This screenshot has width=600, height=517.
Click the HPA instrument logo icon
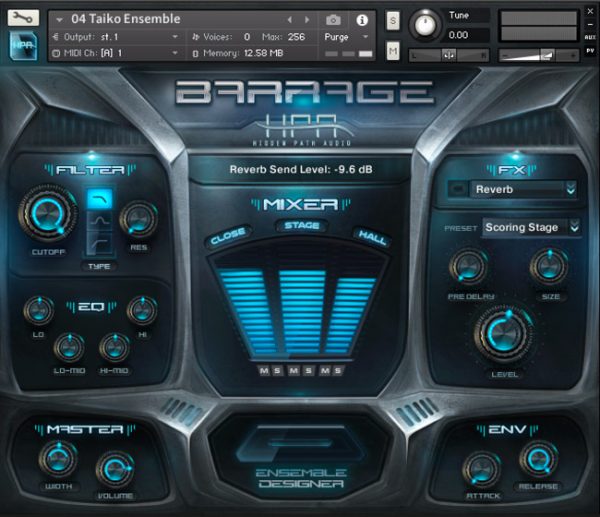(24, 46)
